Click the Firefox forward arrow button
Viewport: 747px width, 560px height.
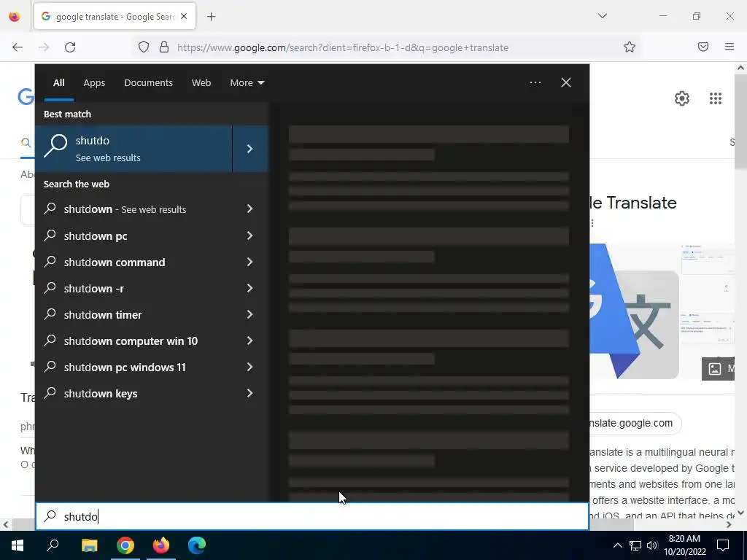[44, 47]
